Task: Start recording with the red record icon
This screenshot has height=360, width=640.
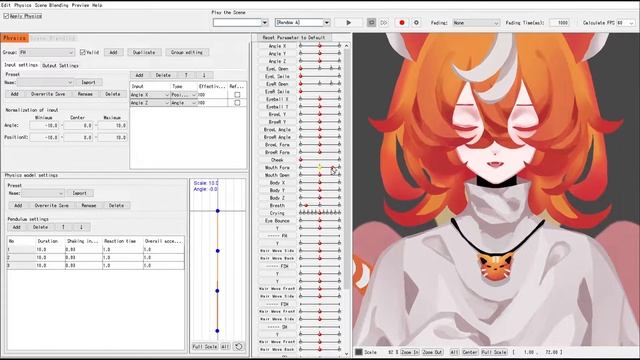Action: point(402,23)
